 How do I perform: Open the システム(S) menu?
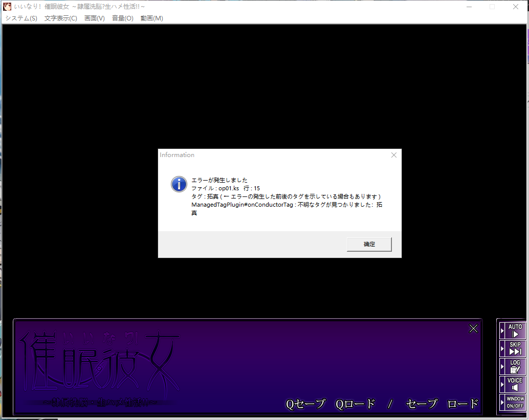(x=21, y=18)
